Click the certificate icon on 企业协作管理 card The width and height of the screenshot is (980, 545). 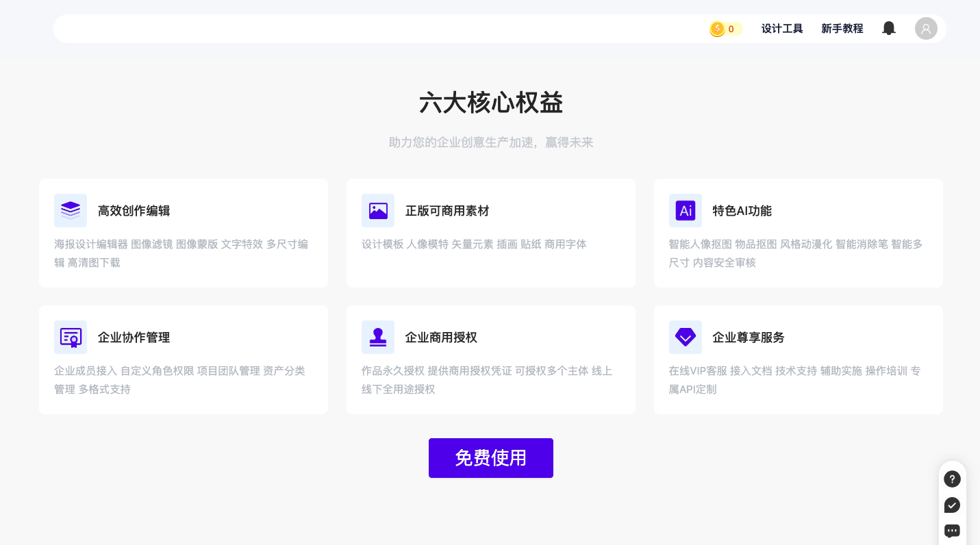tap(71, 338)
